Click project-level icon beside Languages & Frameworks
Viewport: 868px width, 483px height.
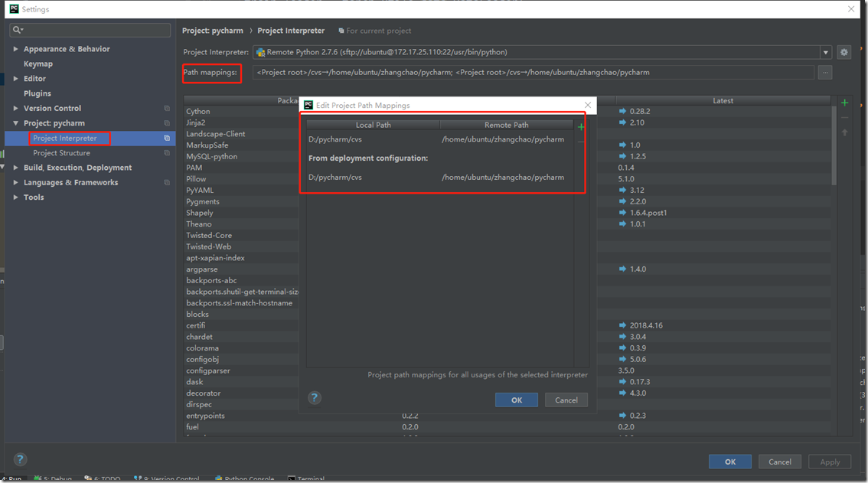167,182
